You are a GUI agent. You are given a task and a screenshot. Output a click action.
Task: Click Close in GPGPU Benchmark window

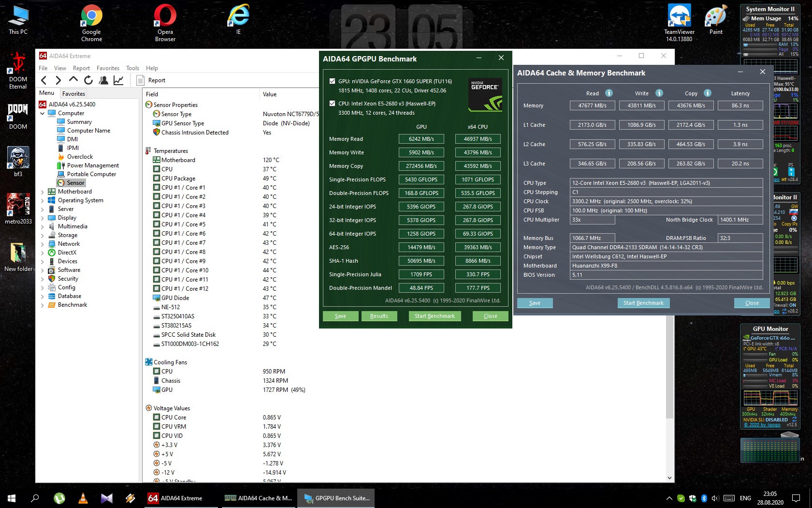pyautogui.click(x=491, y=316)
